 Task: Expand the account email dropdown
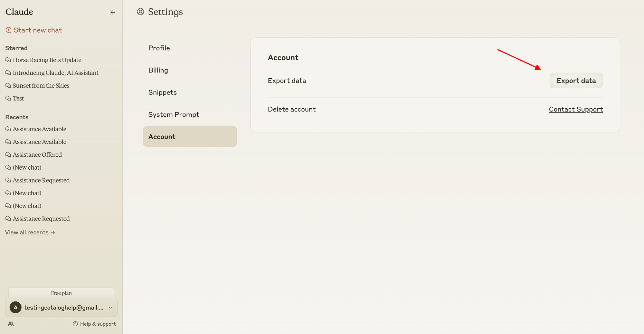click(110, 308)
